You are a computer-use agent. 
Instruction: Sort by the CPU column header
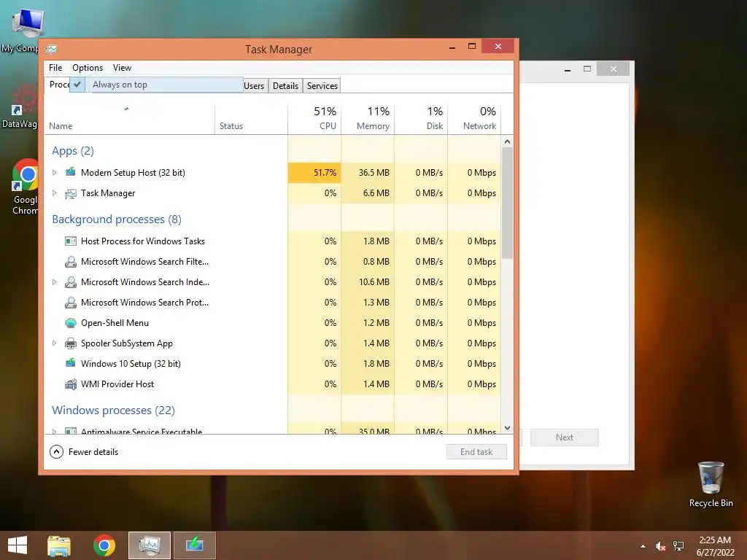coord(314,118)
